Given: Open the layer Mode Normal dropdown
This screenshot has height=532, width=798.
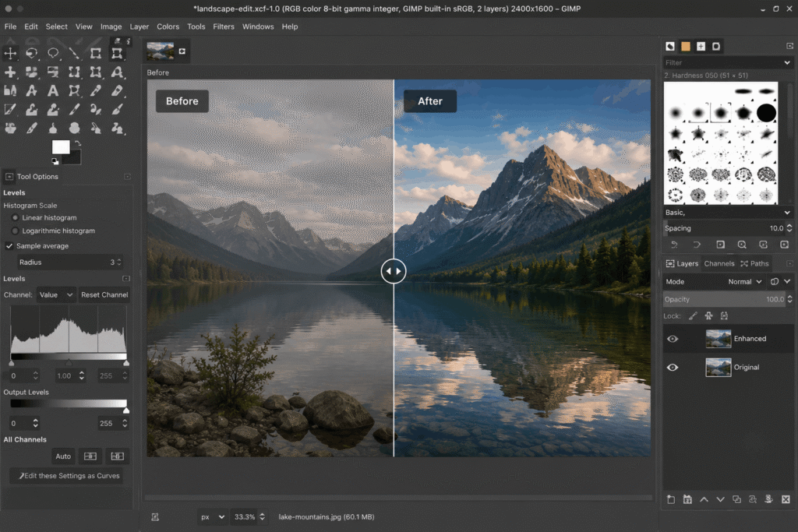Looking at the screenshot, I should [x=745, y=281].
